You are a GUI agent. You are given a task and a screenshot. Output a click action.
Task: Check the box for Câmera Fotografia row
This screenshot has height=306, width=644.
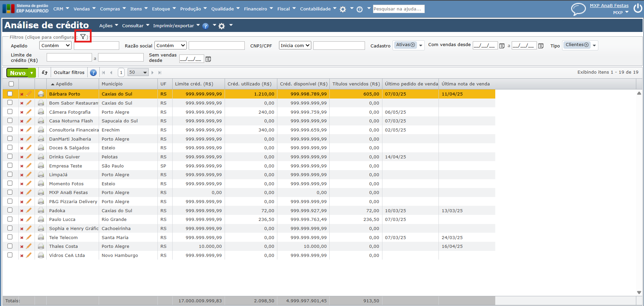coord(10,112)
